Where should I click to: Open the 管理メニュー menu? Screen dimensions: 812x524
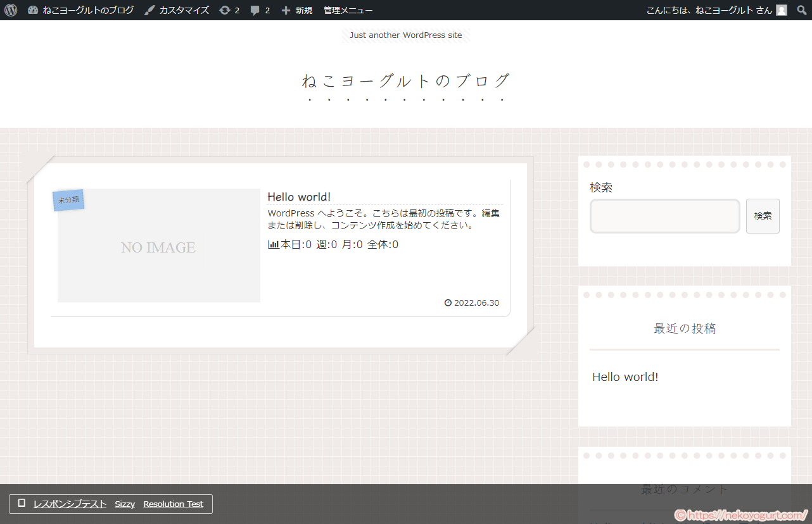pos(347,9)
